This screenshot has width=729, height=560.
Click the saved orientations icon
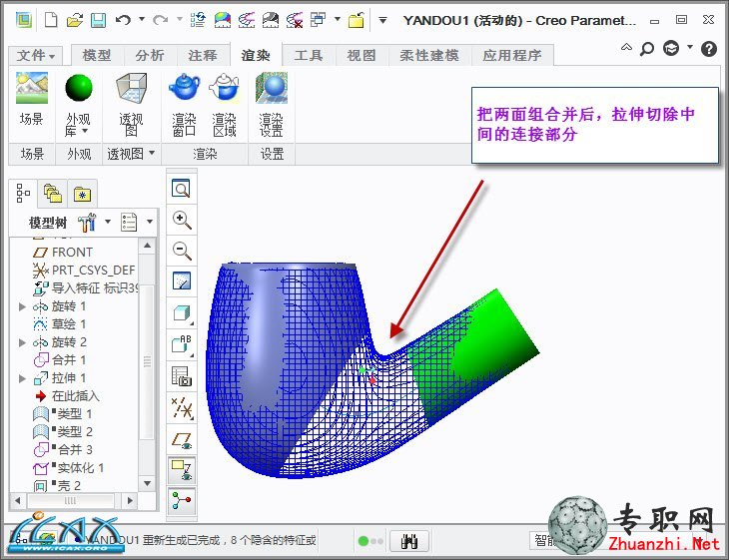[182, 344]
